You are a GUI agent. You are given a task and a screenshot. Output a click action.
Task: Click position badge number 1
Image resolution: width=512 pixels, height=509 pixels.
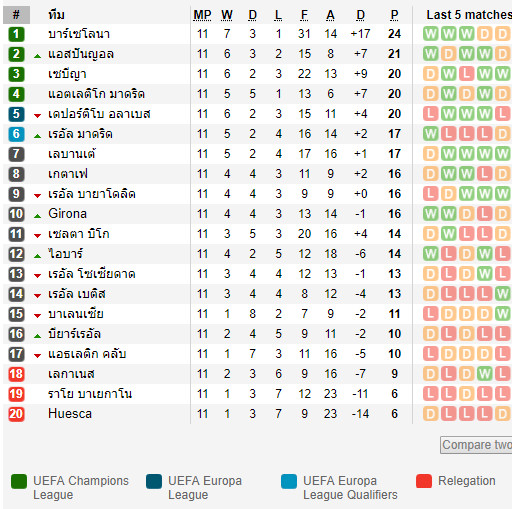pos(16,34)
